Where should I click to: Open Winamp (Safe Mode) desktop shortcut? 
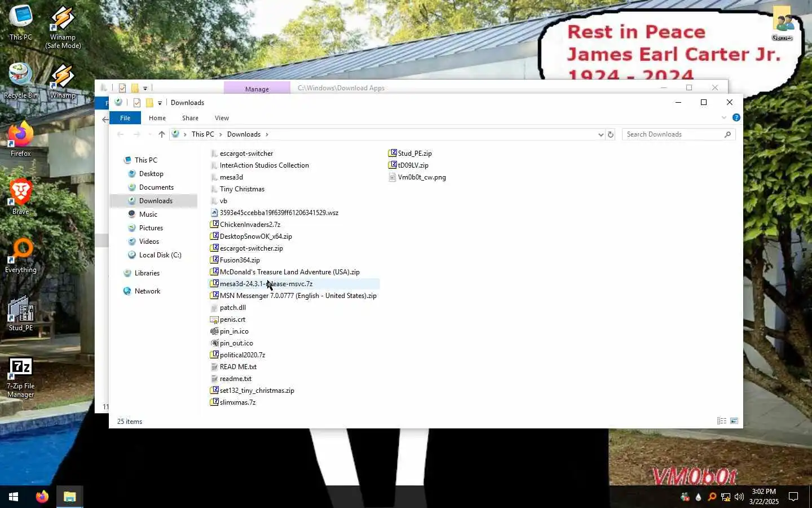pyautogui.click(x=63, y=27)
